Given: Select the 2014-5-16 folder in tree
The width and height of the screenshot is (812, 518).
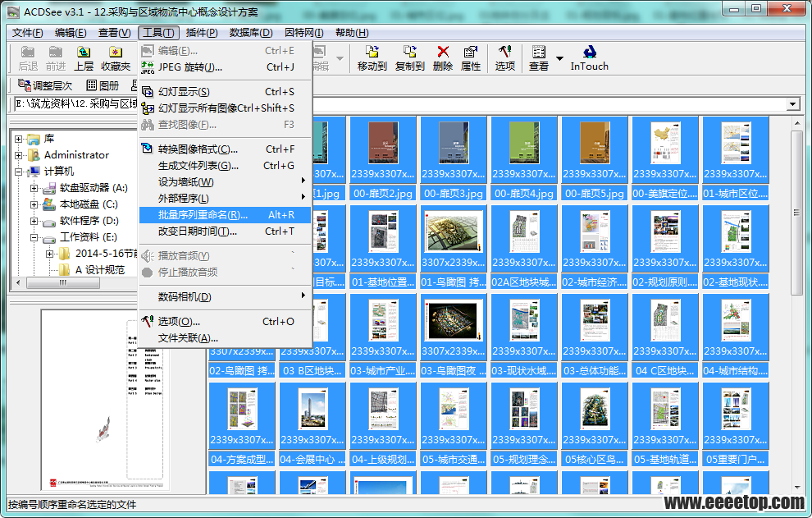Looking at the screenshot, I should [98, 254].
